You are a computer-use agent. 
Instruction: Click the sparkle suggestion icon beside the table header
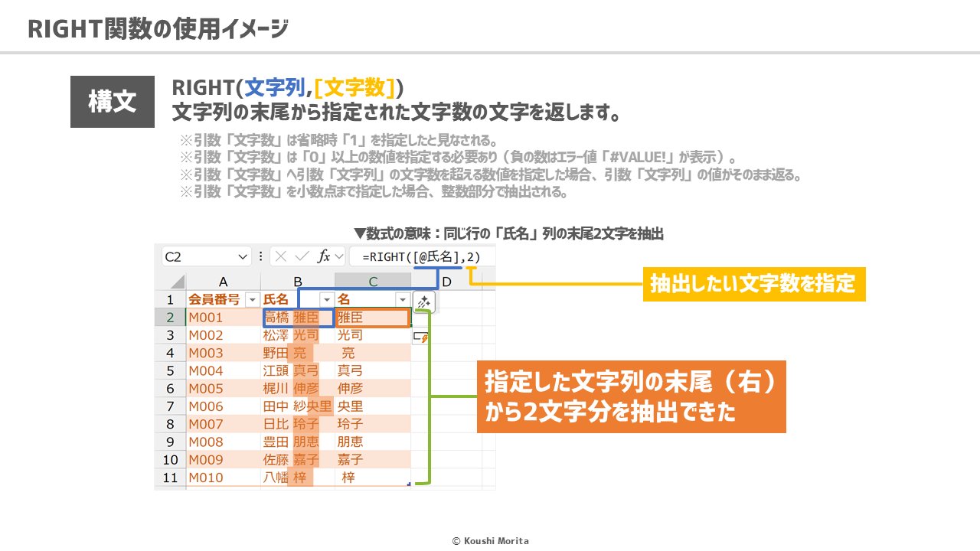tap(423, 302)
